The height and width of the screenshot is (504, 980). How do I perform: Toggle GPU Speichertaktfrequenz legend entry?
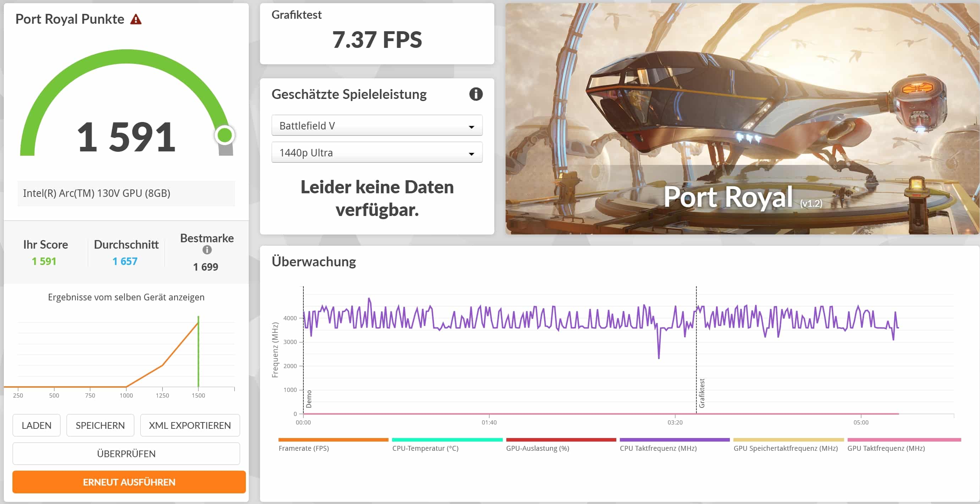point(785,448)
